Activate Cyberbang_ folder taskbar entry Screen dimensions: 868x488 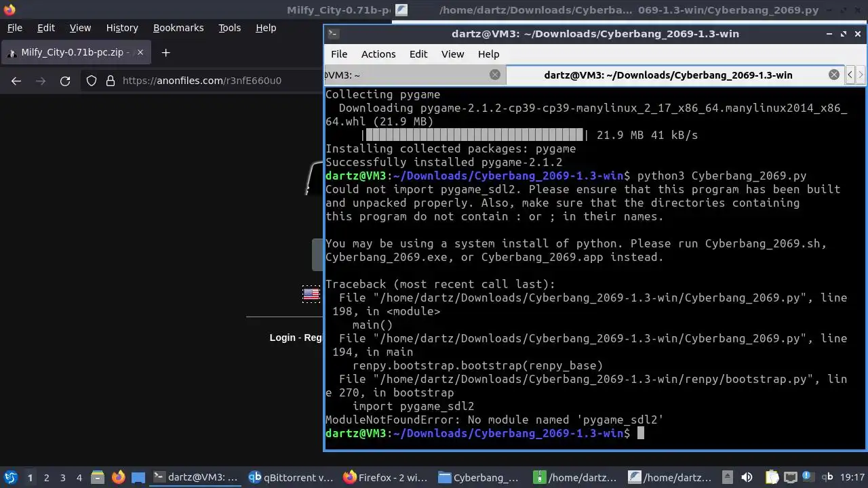(x=480, y=477)
